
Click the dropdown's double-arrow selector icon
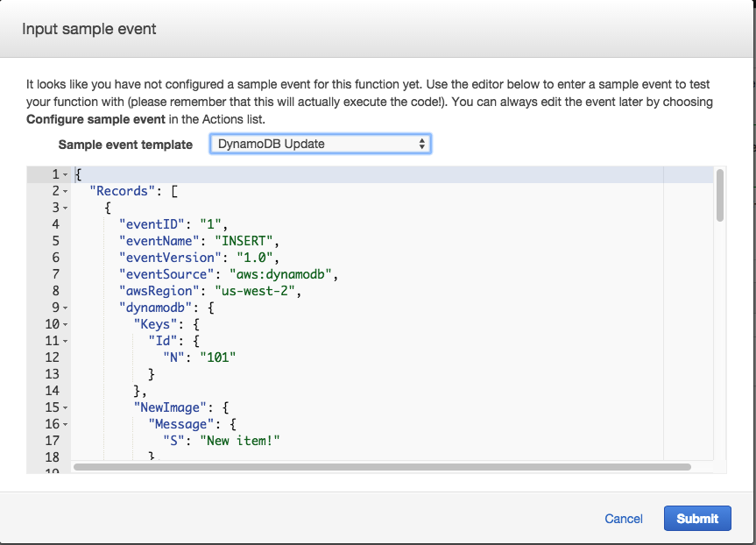[x=421, y=144]
